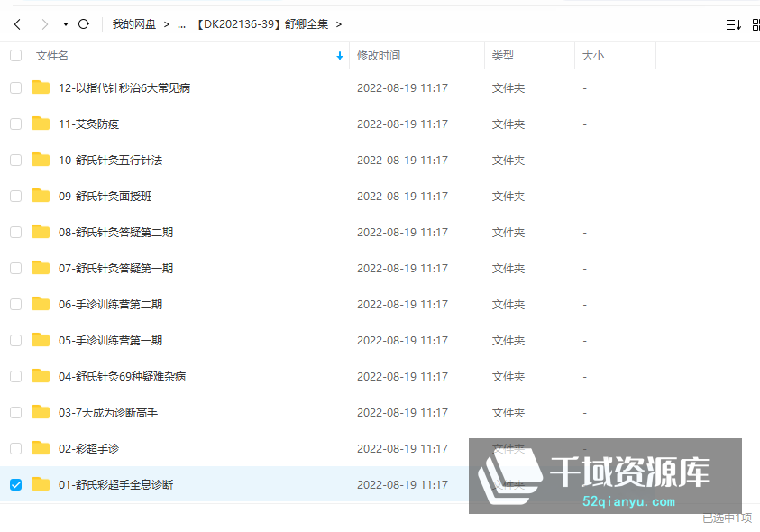This screenshot has height=532, width=760.
Task: Click modified time of 12-以指代针秒治6大常见病 row
Action: click(x=402, y=87)
